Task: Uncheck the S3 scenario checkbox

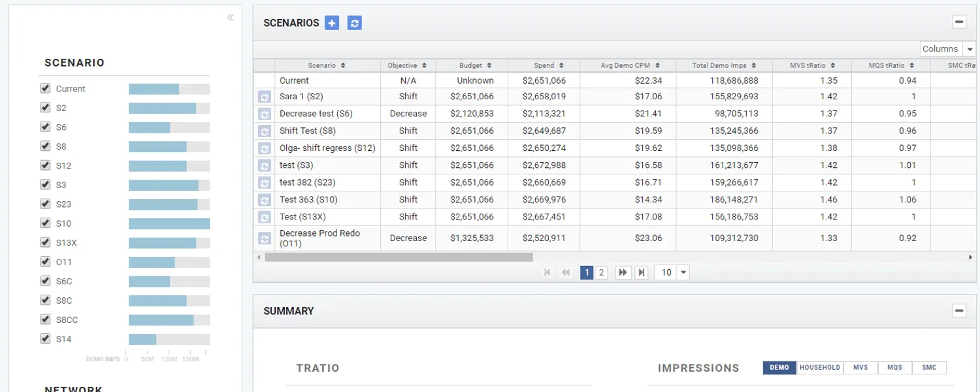Action: coord(45,184)
